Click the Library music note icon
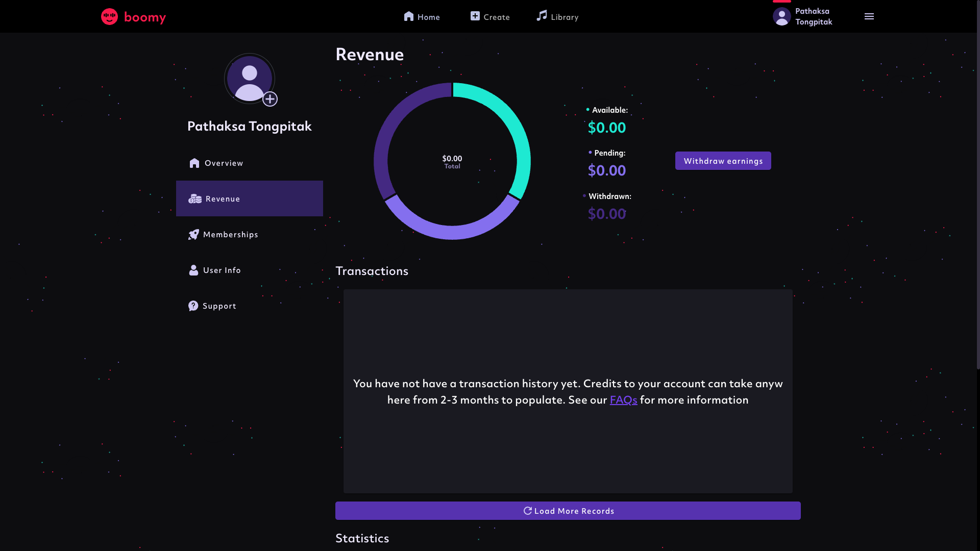The height and width of the screenshot is (551, 980). (x=542, y=16)
